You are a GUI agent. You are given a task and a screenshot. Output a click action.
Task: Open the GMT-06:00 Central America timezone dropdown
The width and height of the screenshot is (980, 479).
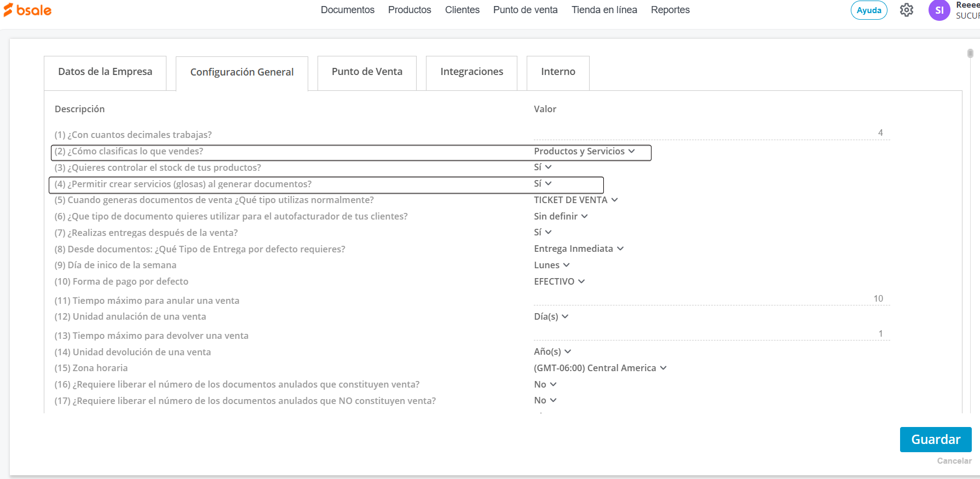click(x=600, y=368)
